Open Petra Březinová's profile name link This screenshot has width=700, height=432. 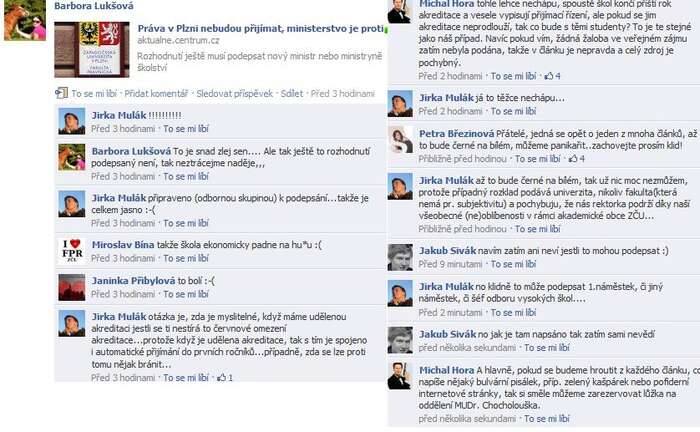click(456, 133)
